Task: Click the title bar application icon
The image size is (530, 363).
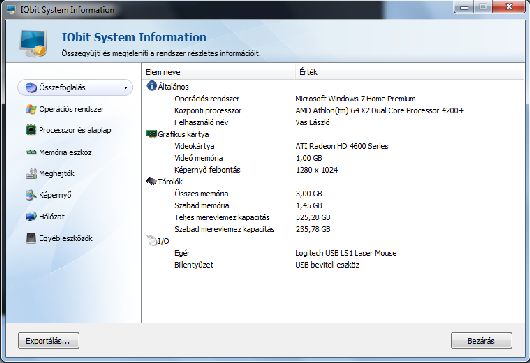Action: coord(11,9)
